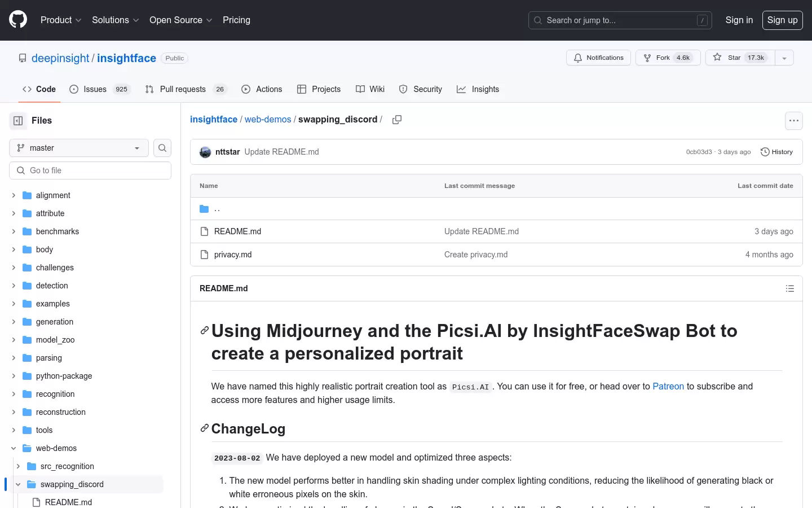Fork the repository using Fork button
The height and width of the screenshot is (508, 812).
[668, 58]
